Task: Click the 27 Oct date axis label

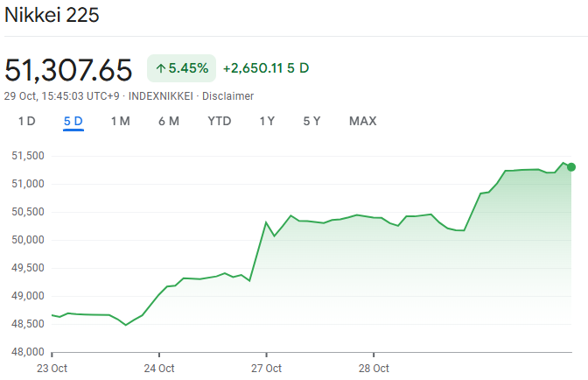Action: 266,369
